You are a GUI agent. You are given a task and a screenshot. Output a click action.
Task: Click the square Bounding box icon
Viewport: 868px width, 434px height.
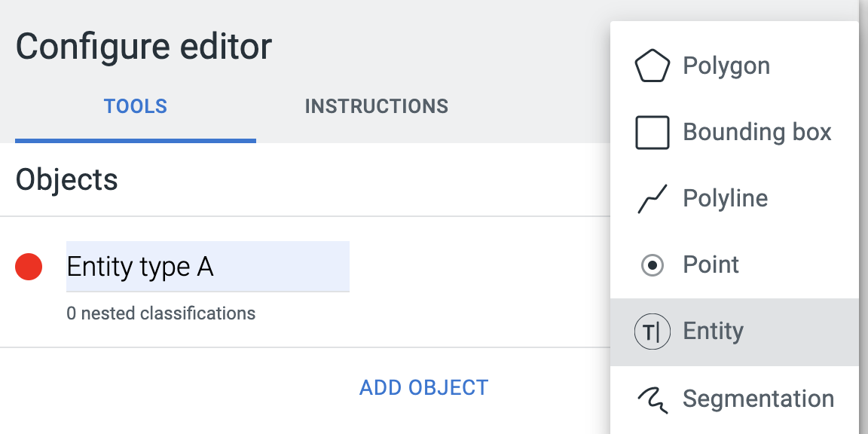[652, 133]
